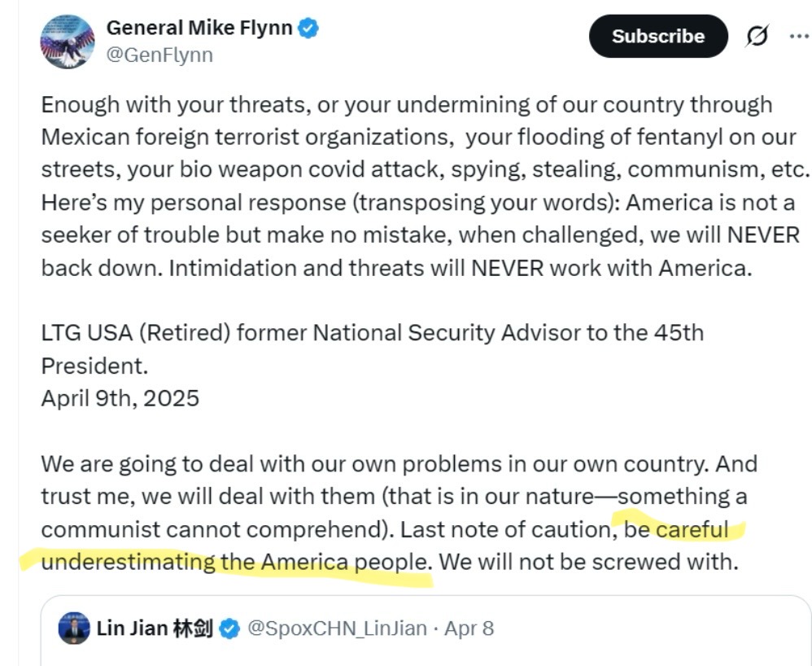Click the 'LTG USA (Retired)' signature line
Image resolution: width=812 pixels, height=666 pixels.
373,333
